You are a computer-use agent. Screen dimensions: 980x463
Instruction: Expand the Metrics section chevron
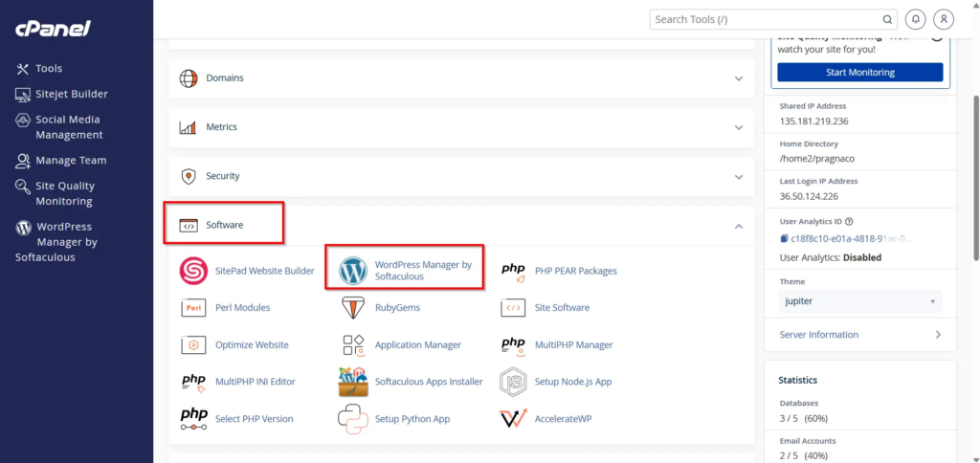pyautogui.click(x=739, y=127)
